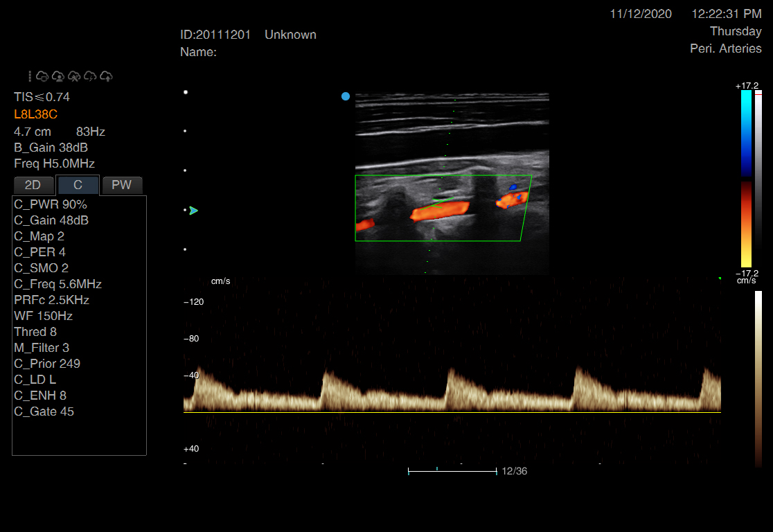Viewport: 773px width, 532px height.
Task: Click the L8L38C probe name label
Action: (x=35, y=114)
